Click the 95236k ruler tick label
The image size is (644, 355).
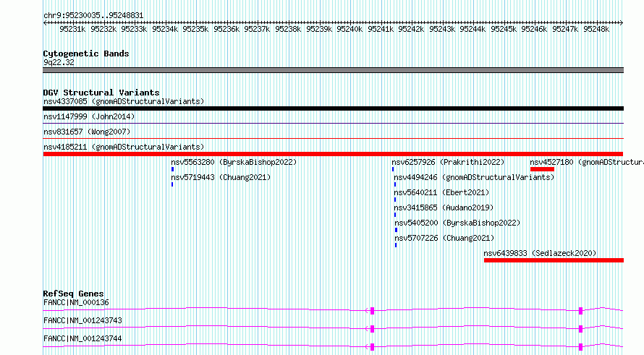(x=226, y=29)
